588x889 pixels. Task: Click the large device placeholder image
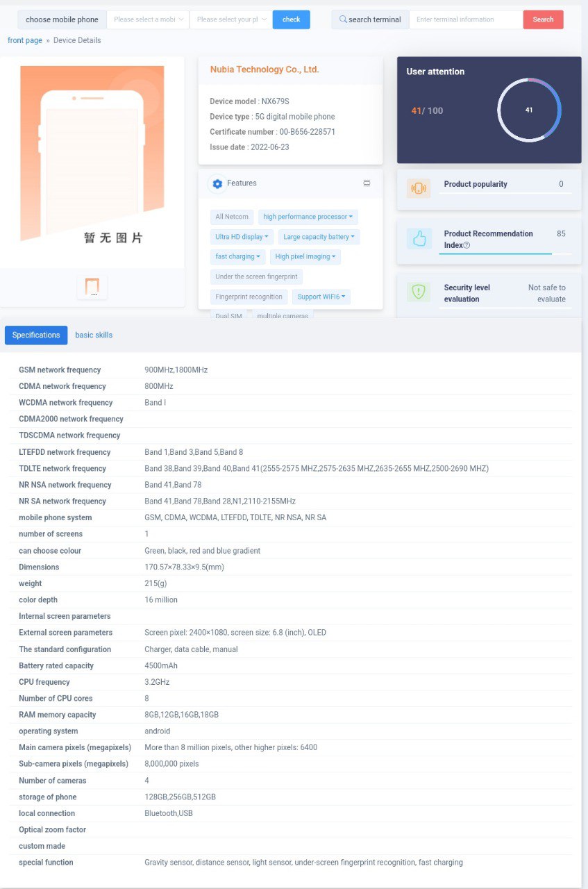point(92,154)
